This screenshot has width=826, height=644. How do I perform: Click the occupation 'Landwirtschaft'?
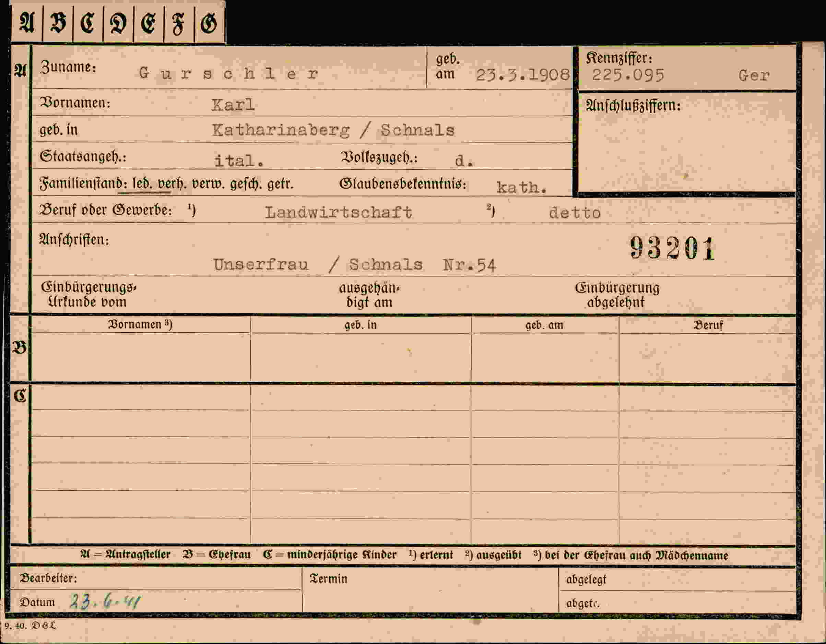pyautogui.click(x=339, y=212)
